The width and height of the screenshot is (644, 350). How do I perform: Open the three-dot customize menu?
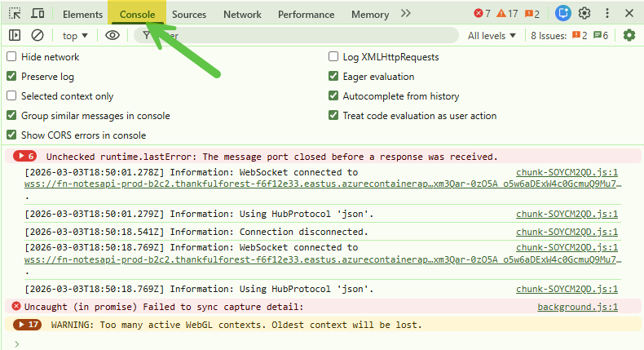[x=607, y=13]
